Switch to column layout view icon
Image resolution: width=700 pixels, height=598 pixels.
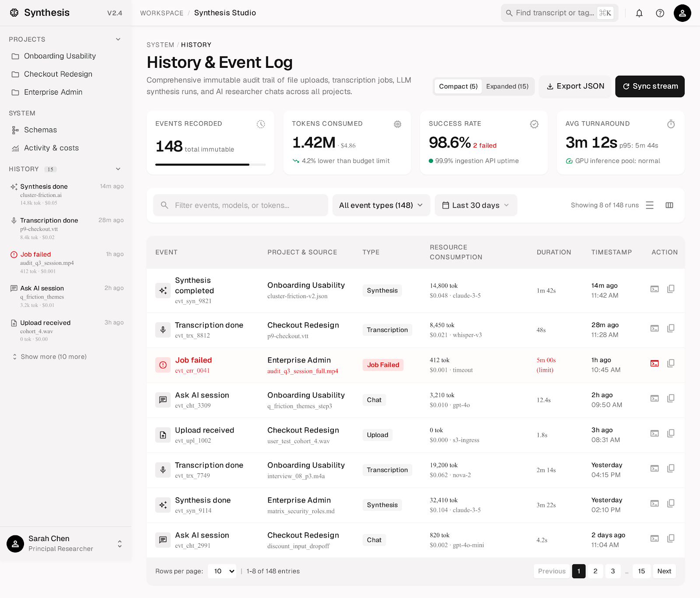pyautogui.click(x=669, y=205)
